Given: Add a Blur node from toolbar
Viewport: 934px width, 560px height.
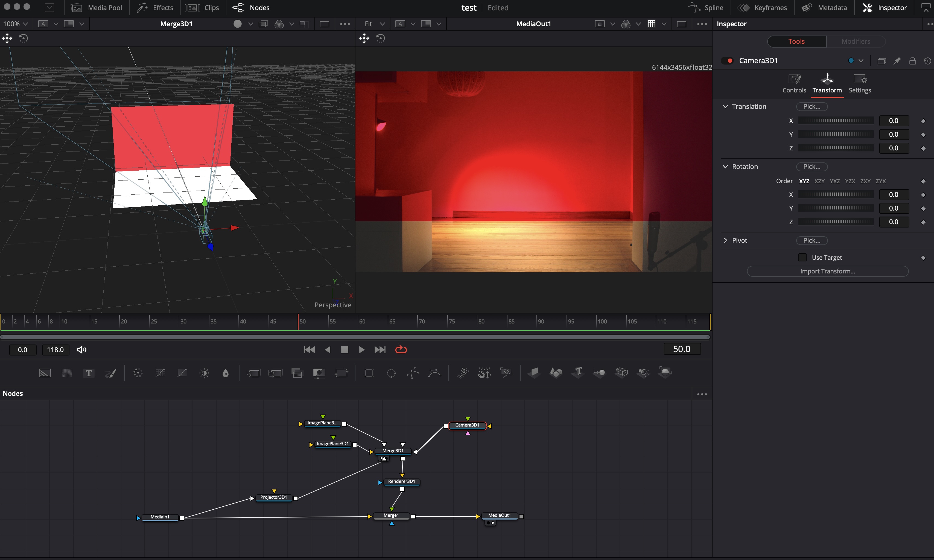Looking at the screenshot, I should [226, 373].
